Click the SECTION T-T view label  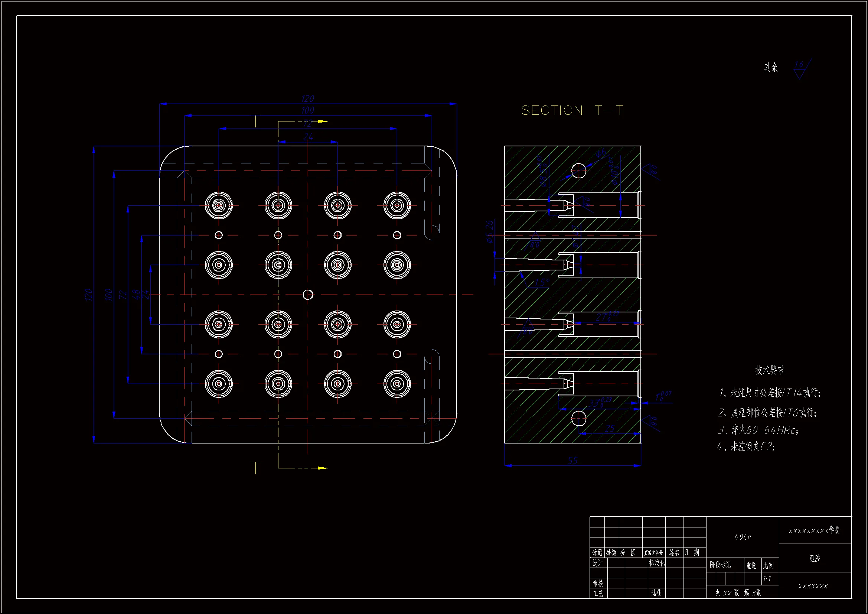point(572,110)
